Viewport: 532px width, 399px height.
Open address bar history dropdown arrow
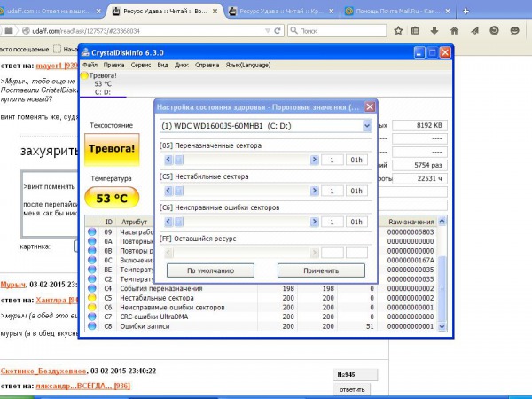tap(268, 31)
